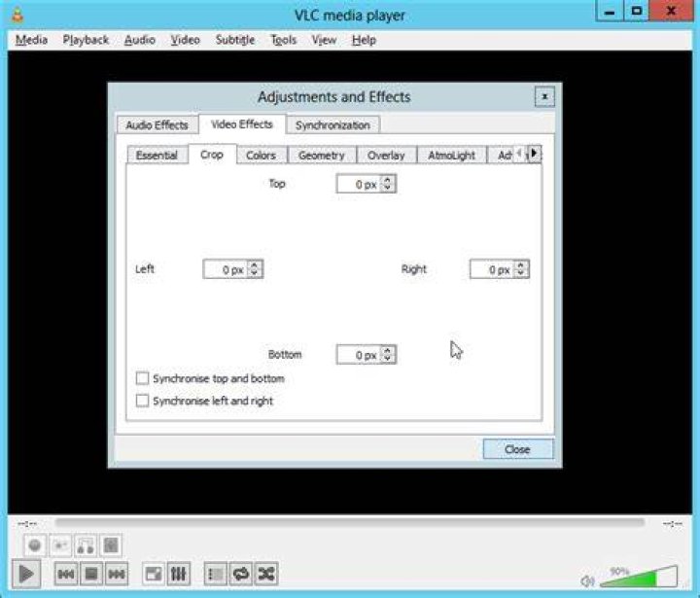This screenshot has height=598, width=700.
Task: Stop playback with the stop button
Action: point(91,574)
